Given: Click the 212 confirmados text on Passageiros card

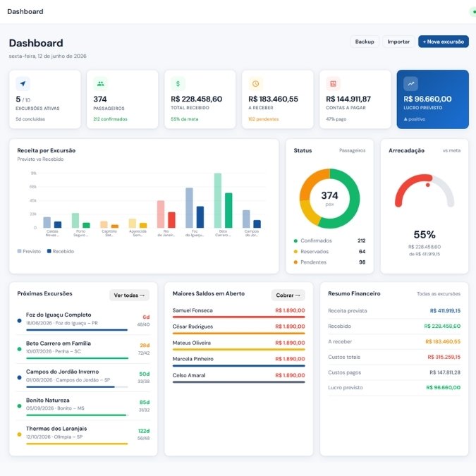Looking at the screenshot, I should [x=110, y=119].
